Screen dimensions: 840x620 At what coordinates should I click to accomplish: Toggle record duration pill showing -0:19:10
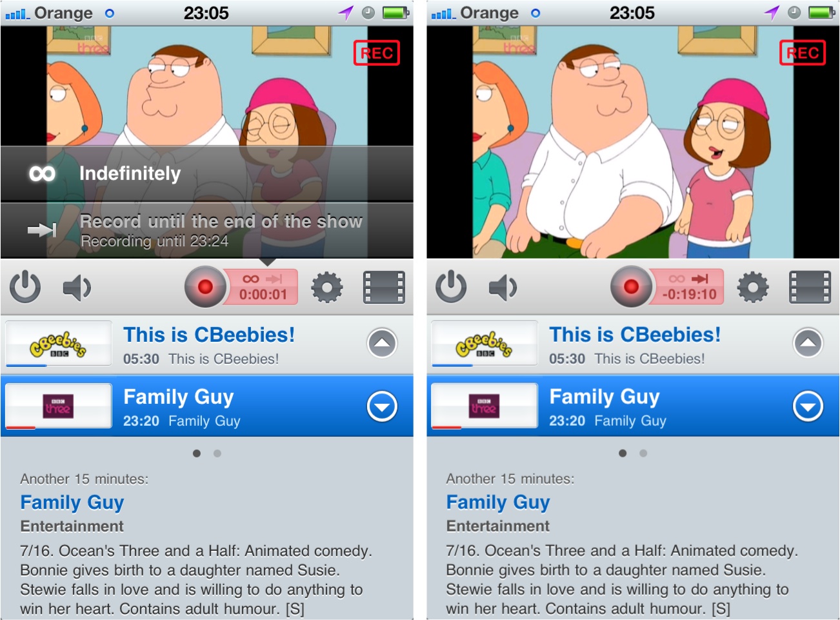689,287
